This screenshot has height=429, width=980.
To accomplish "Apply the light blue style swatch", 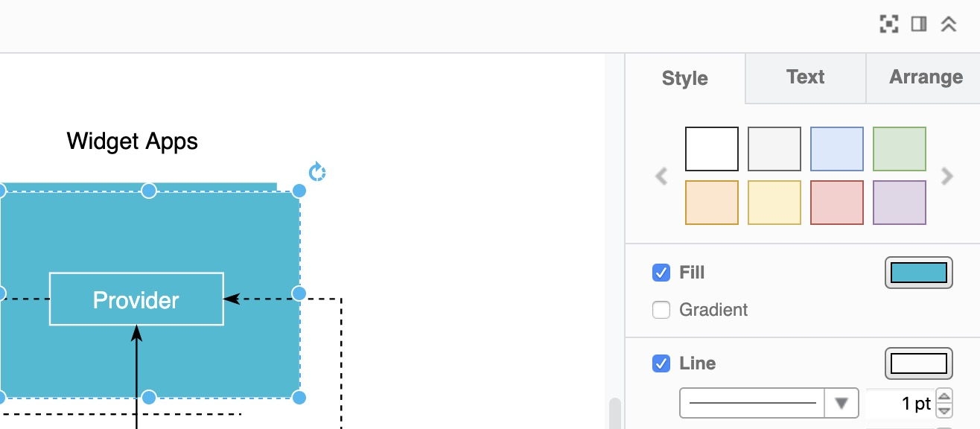I will coord(837,149).
